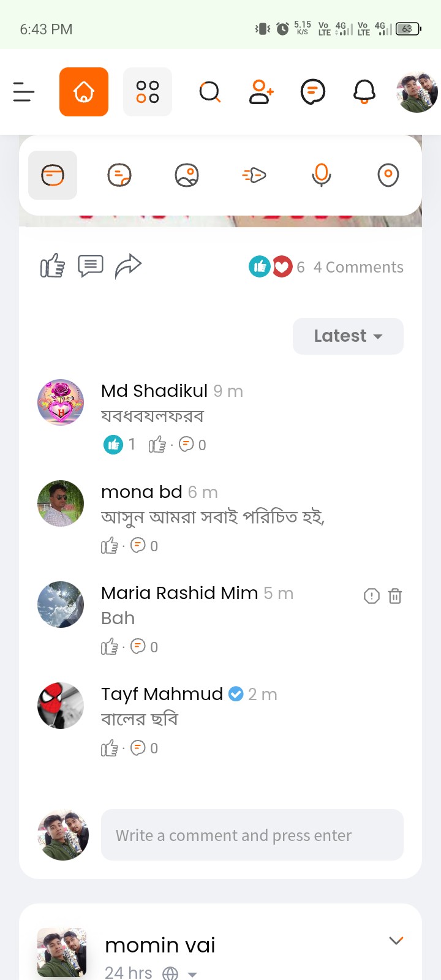Open the search icon
The width and height of the screenshot is (441, 980).
[209, 92]
